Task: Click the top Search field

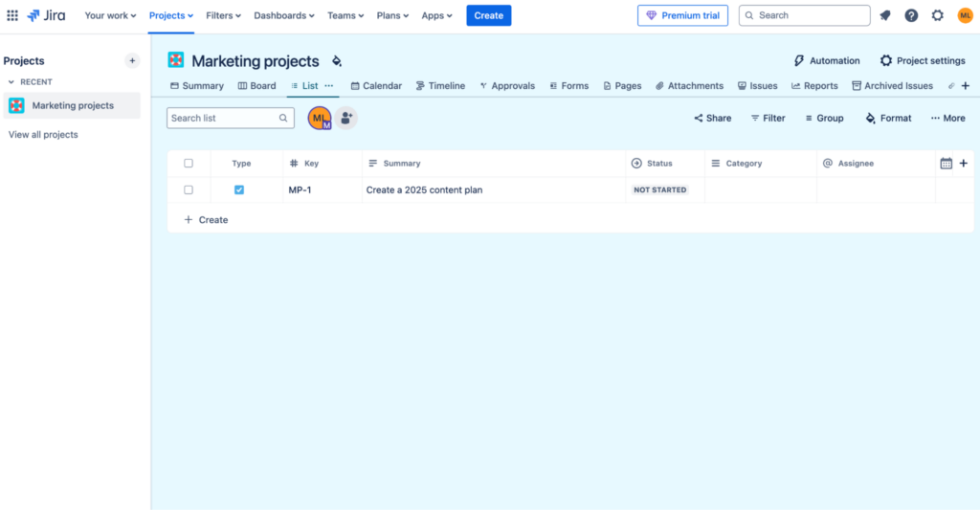Action: pyautogui.click(x=804, y=15)
